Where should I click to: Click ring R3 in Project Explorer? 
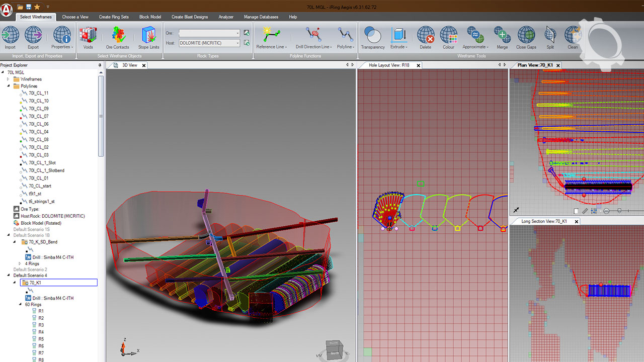click(x=41, y=325)
